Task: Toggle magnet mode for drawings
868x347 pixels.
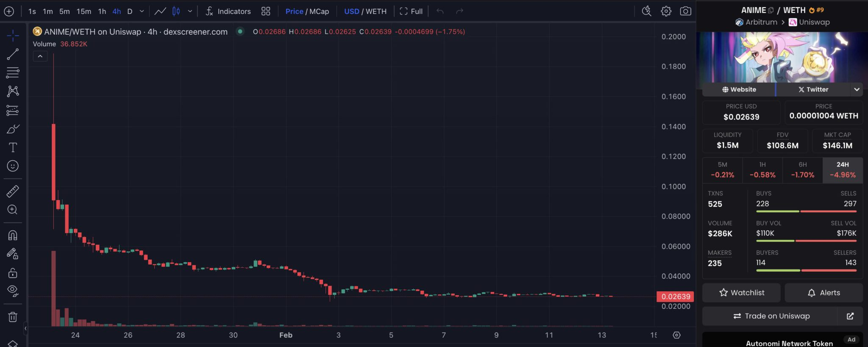Action: [13, 236]
